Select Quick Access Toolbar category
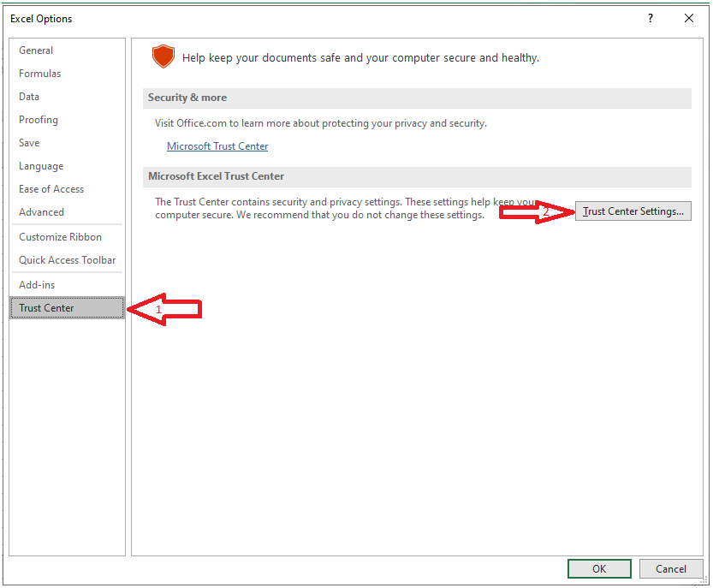713x588 pixels. click(67, 260)
